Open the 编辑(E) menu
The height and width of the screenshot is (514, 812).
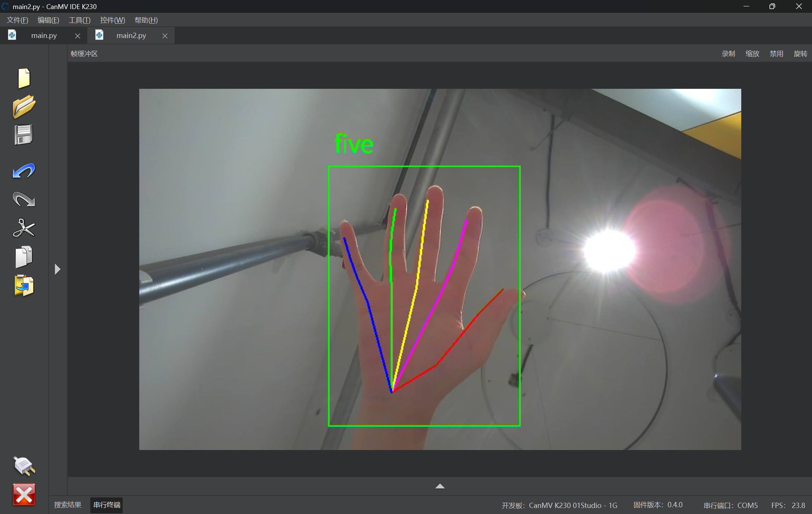click(x=48, y=20)
